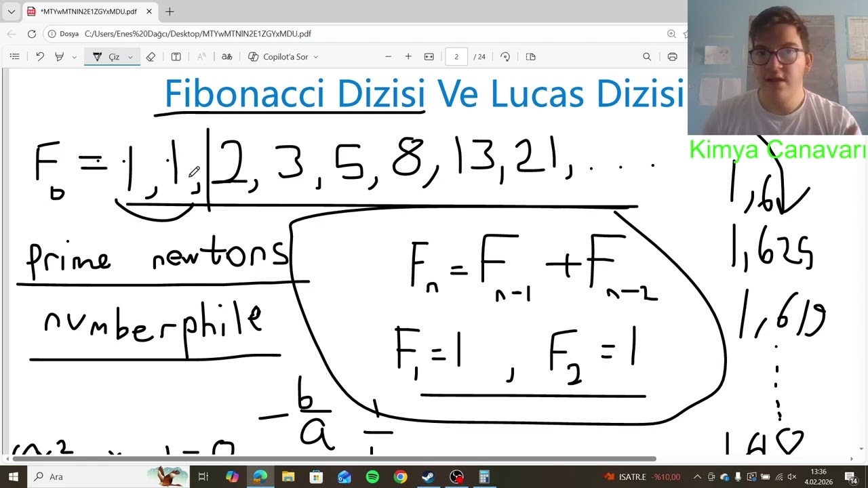Zoom in the PDF
Screen dimensions: 868x488
pos(408,57)
